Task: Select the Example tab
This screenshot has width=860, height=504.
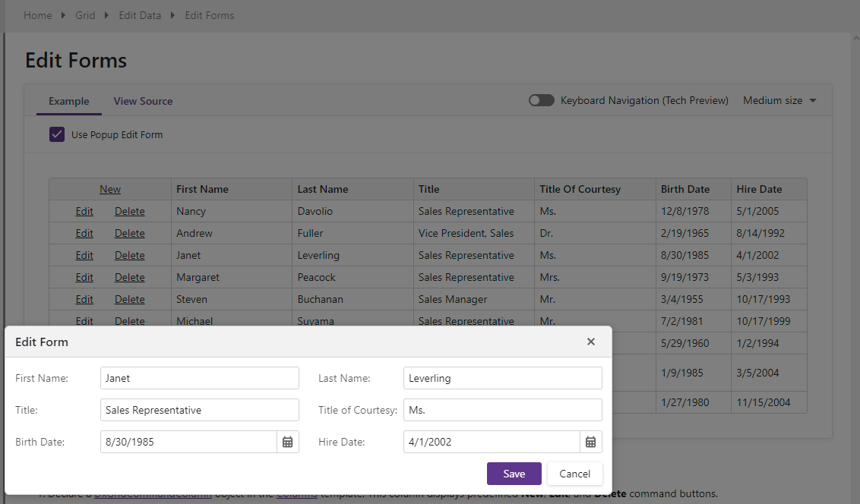Action: pos(69,101)
